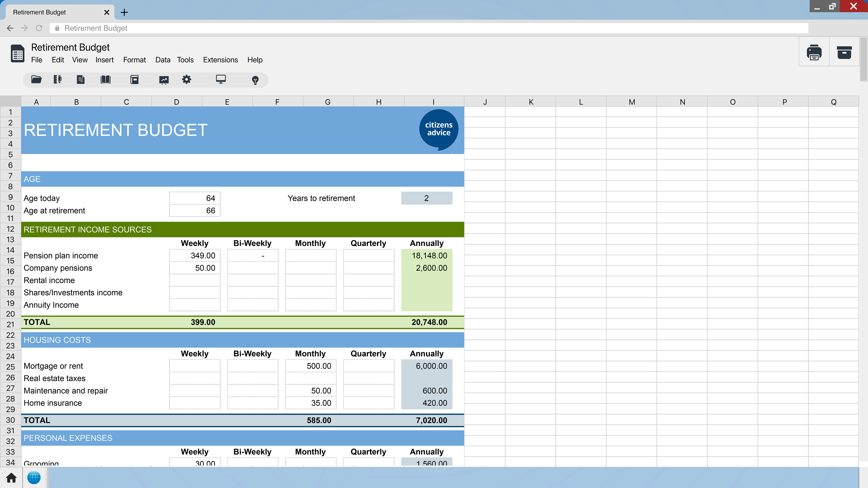Select the Mortgage or rent monthly cell
The height and width of the screenshot is (488, 868).
pyautogui.click(x=310, y=366)
